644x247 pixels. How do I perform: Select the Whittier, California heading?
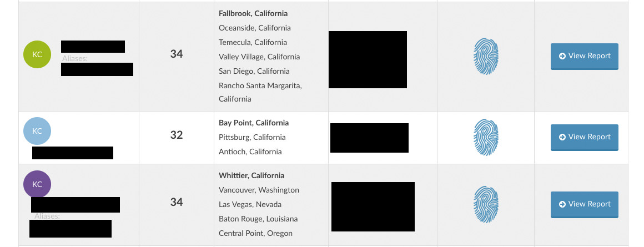(251, 175)
